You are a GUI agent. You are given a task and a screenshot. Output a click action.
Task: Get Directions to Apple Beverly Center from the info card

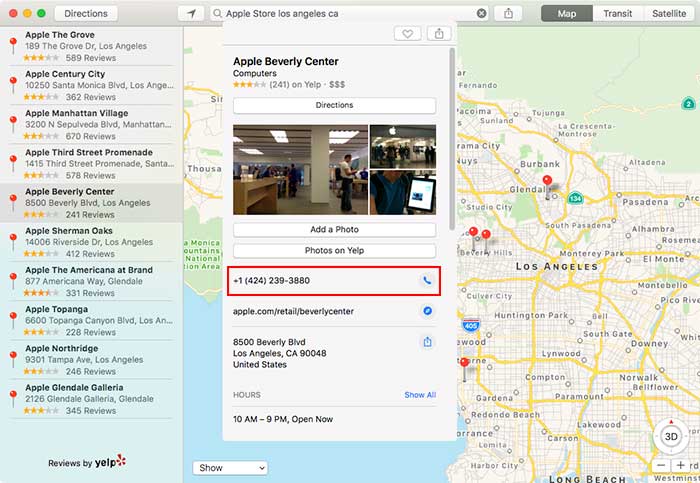click(334, 105)
